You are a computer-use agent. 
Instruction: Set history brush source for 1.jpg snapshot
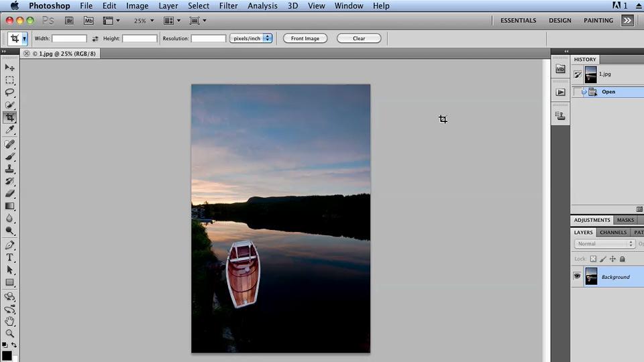coord(578,74)
